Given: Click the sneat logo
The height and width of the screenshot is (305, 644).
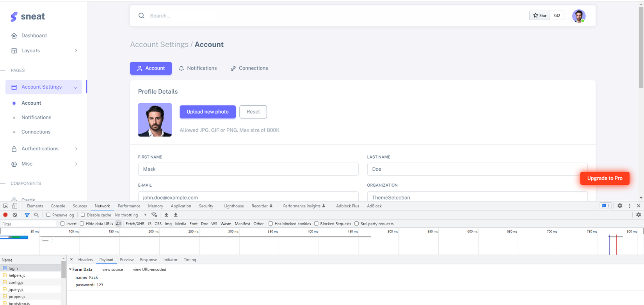Looking at the screenshot, I should [x=27, y=16].
